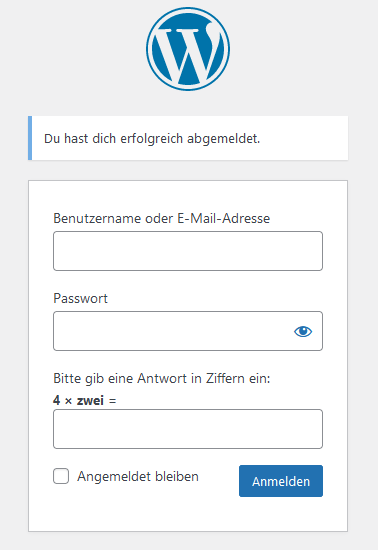The image size is (378, 550).
Task: Click the 4 × zwei math question
Action: [x=85, y=400]
